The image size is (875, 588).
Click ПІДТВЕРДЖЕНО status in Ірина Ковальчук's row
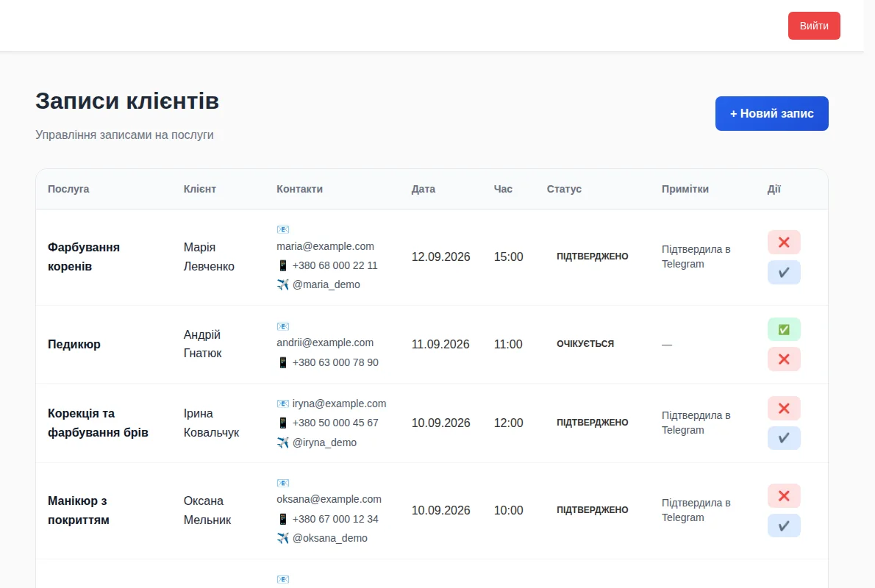click(x=592, y=423)
